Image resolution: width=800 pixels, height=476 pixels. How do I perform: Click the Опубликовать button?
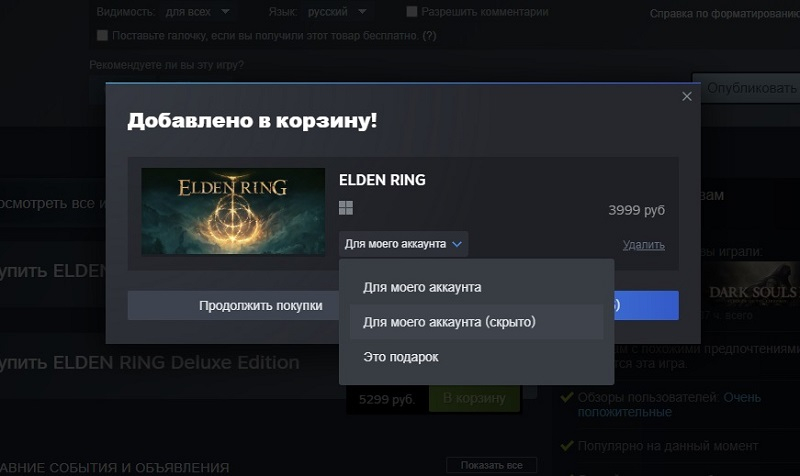(748, 88)
